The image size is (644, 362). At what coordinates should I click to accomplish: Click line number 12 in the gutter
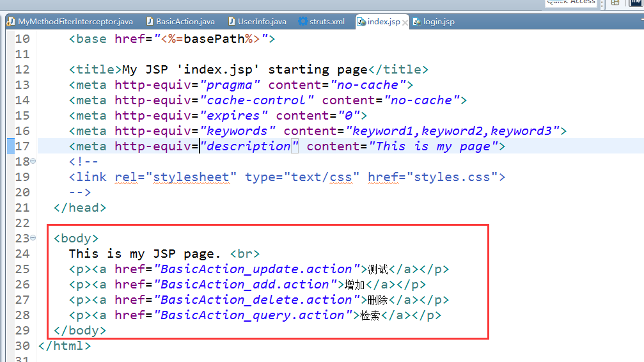point(22,70)
